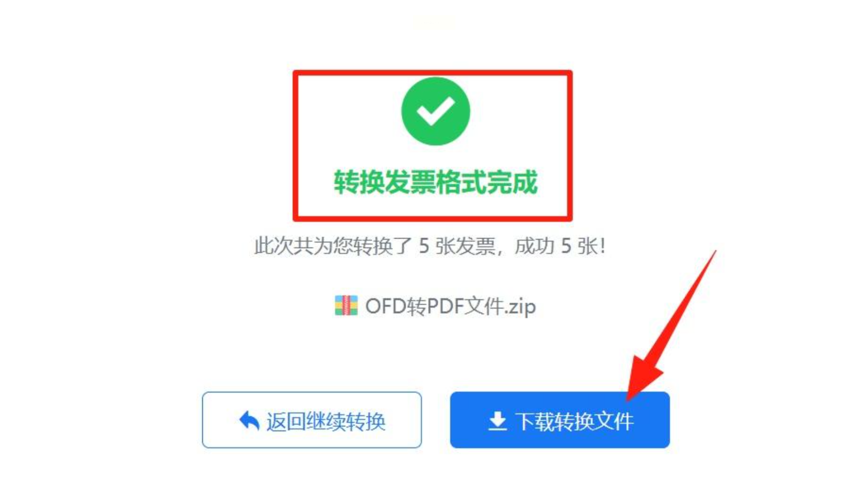
Task: Click the white download arrow icon
Action: pos(497,421)
